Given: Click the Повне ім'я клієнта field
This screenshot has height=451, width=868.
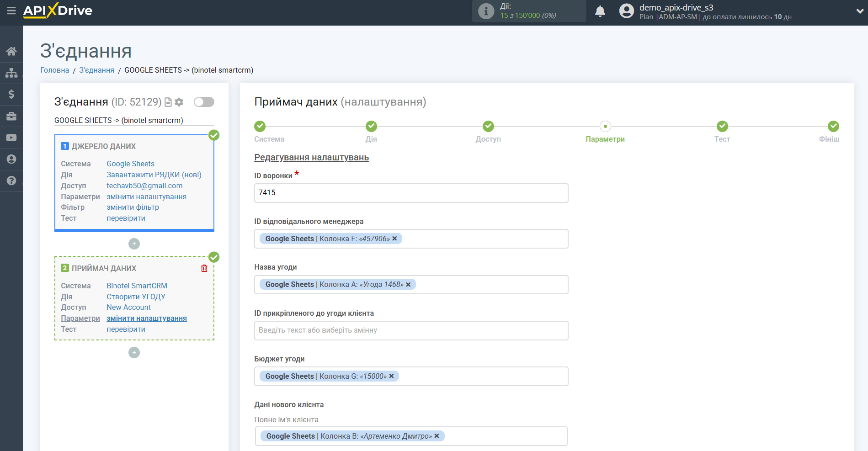Looking at the screenshot, I should tap(411, 436).
